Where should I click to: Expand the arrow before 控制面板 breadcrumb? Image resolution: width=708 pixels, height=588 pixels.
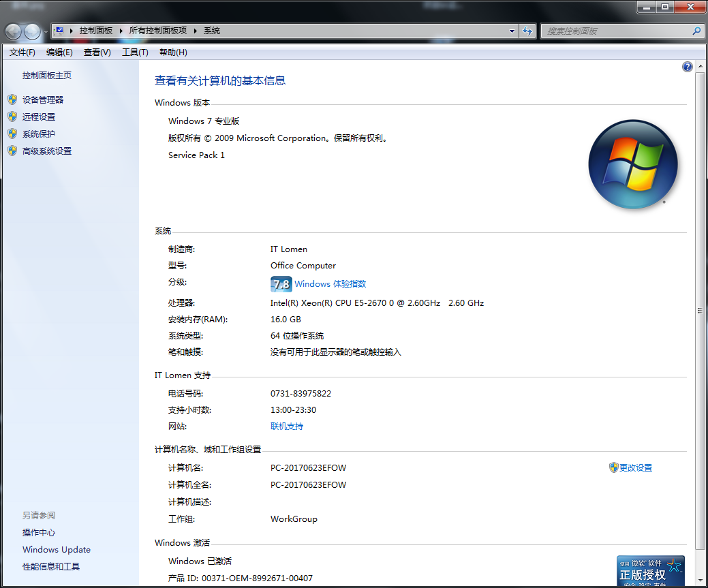tap(72, 31)
